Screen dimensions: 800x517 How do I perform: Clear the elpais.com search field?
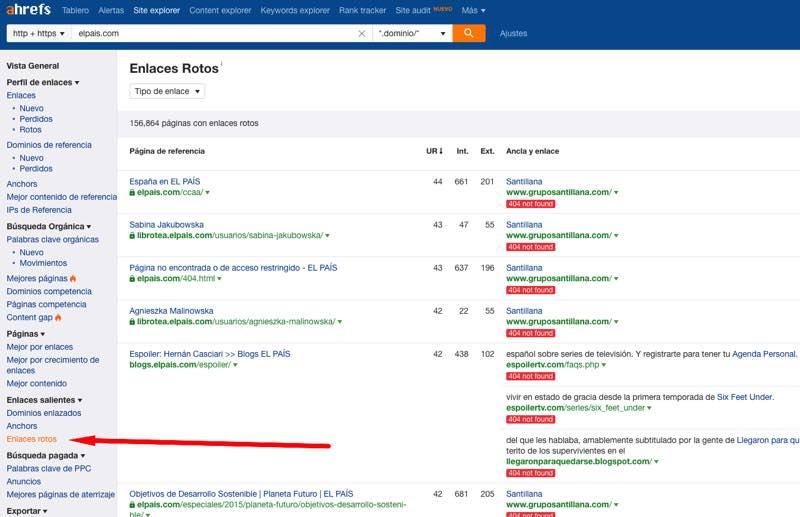[362, 34]
